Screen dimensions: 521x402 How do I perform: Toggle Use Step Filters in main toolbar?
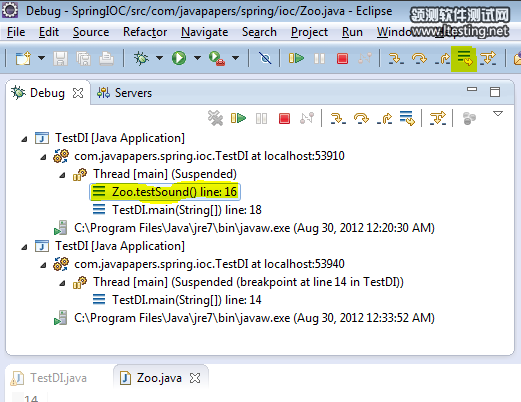pyautogui.click(x=488, y=59)
